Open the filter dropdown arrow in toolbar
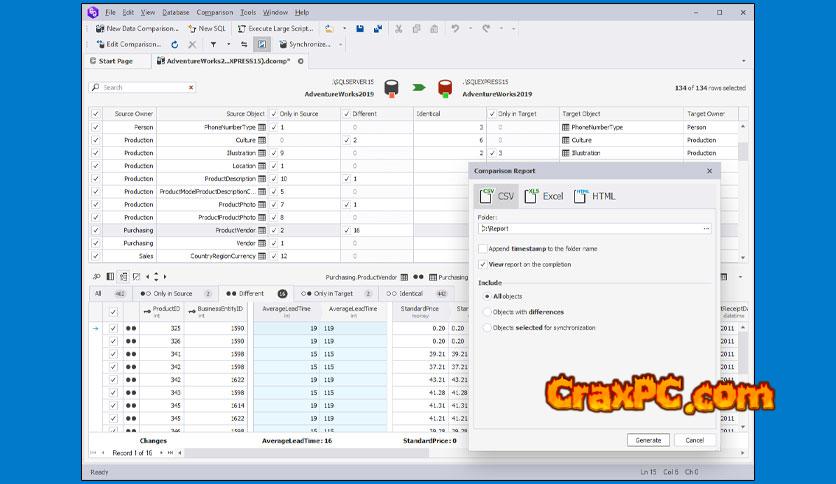The image size is (836, 484). click(x=228, y=45)
